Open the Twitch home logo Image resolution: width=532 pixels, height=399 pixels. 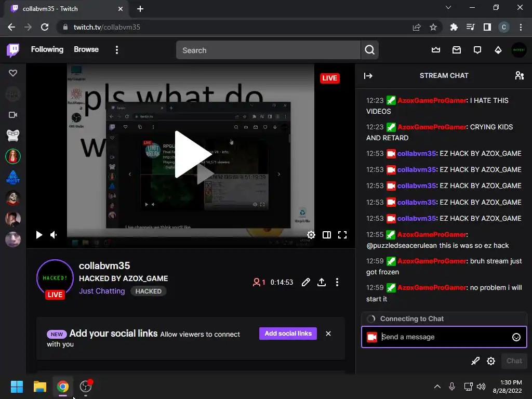13,50
